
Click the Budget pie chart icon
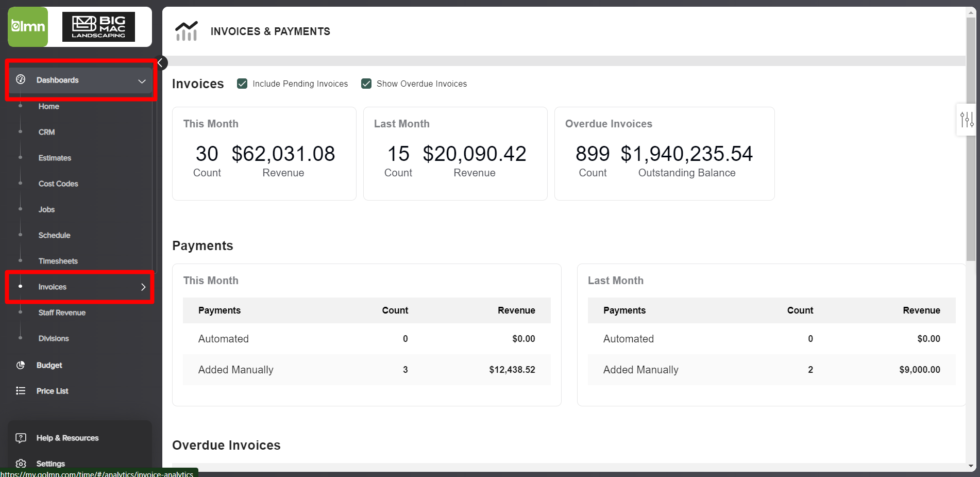point(21,365)
